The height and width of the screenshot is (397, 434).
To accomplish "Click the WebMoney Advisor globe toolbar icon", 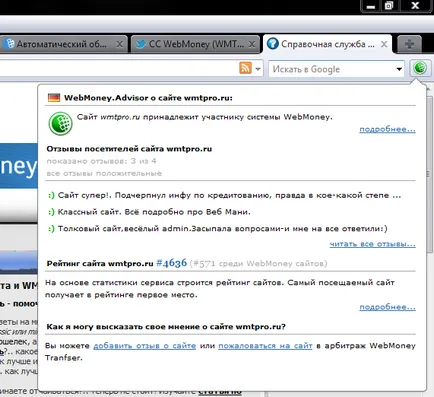I will pos(420,68).
